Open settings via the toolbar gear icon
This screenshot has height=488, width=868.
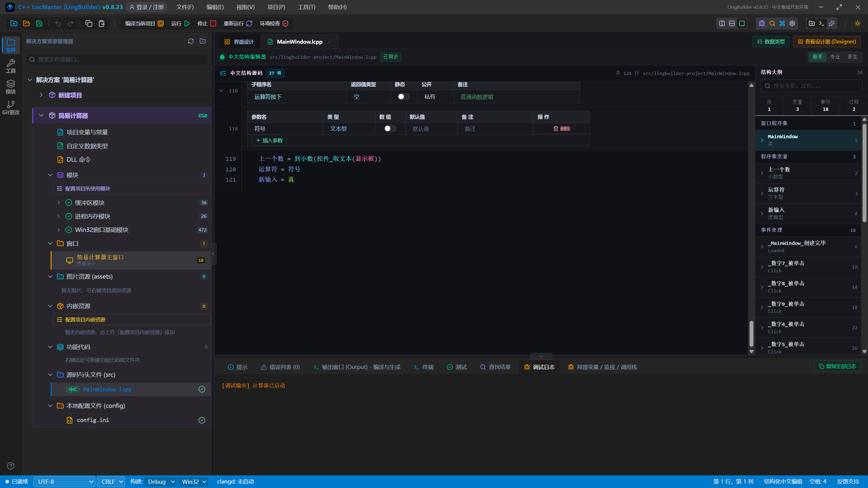793,23
